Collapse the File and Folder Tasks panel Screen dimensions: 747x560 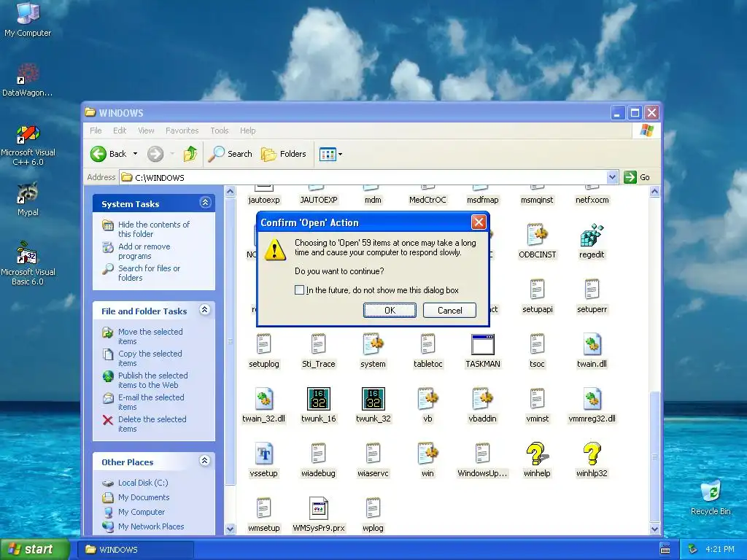[x=205, y=310]
